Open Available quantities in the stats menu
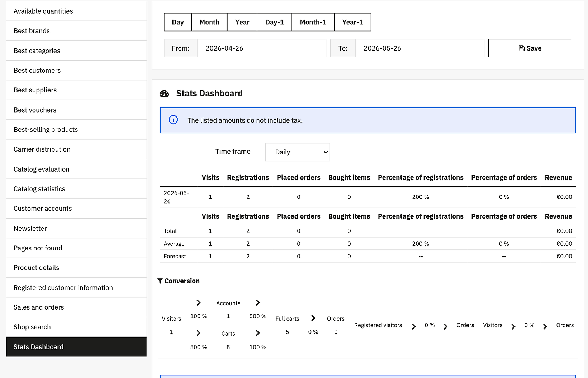This screenshot has height=378, width=588. pyautogui.click(x=76, y=11)
